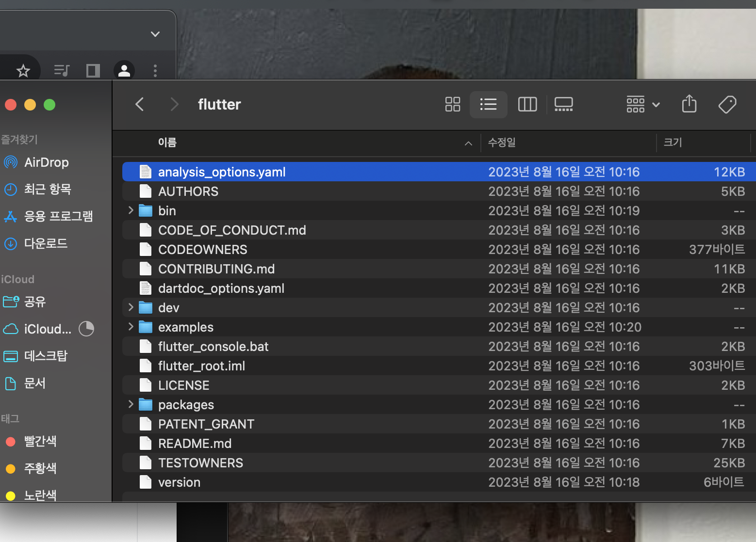Click the browser tab search chevron

(x=155, y=34)
